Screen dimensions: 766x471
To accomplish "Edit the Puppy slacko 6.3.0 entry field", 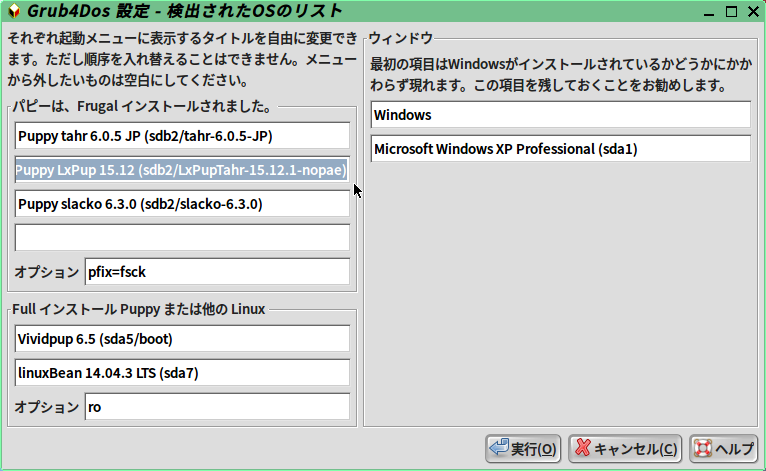I will [x=182, y=204].
